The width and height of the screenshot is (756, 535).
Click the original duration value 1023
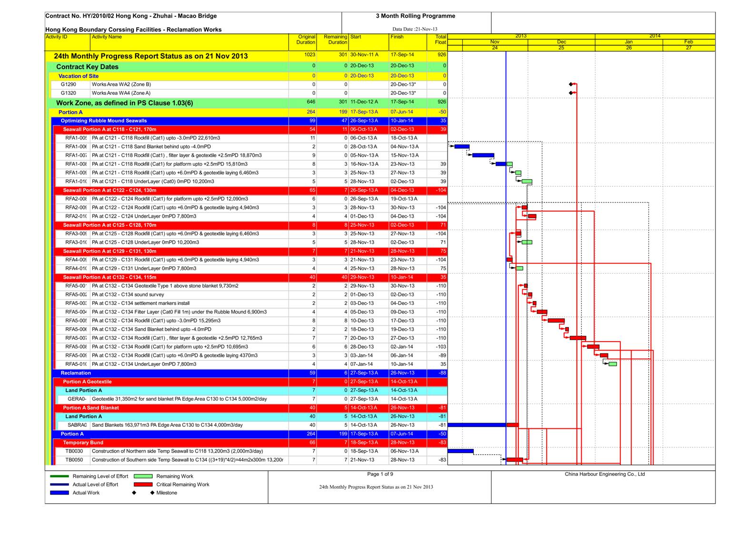point(309,55)
